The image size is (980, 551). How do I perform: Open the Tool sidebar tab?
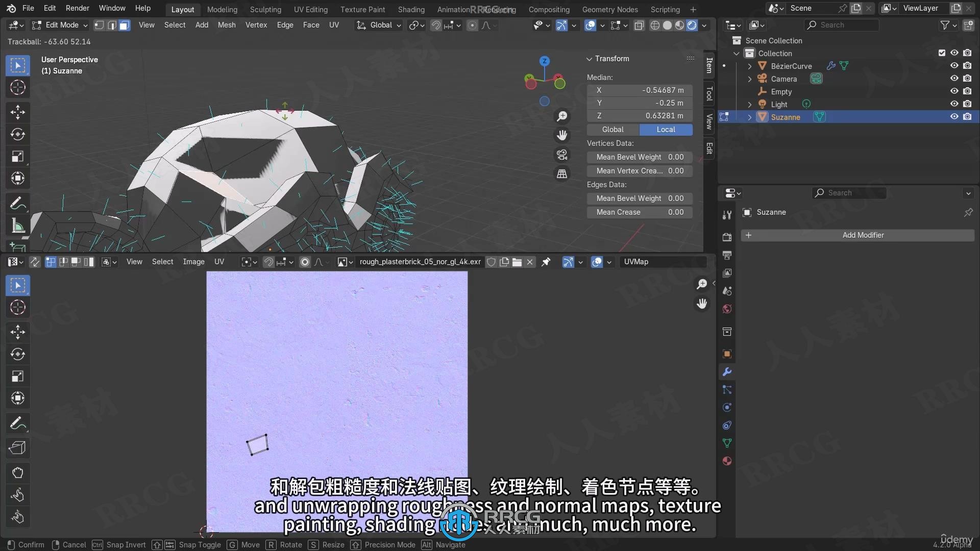[x=709, y=94]
